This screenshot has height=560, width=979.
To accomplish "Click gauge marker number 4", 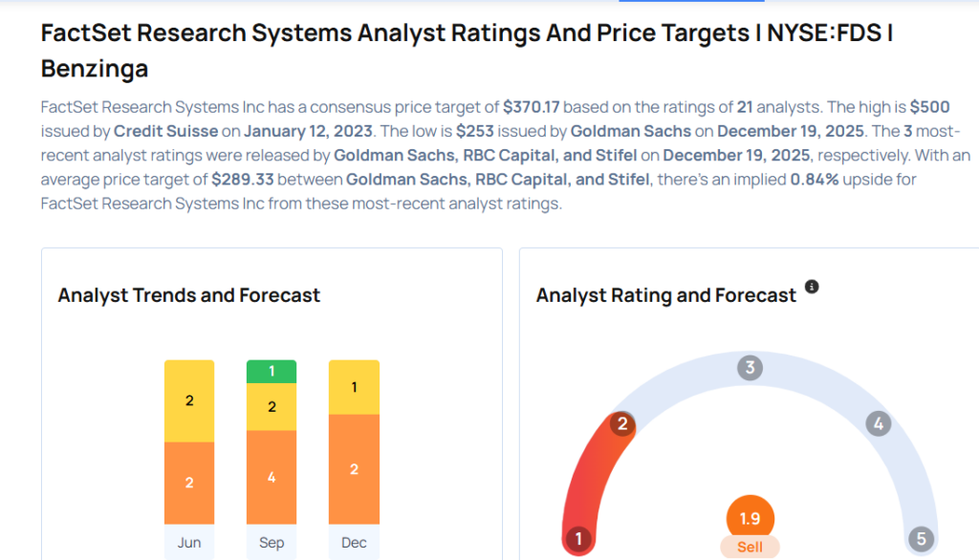I will click(878, 423).
